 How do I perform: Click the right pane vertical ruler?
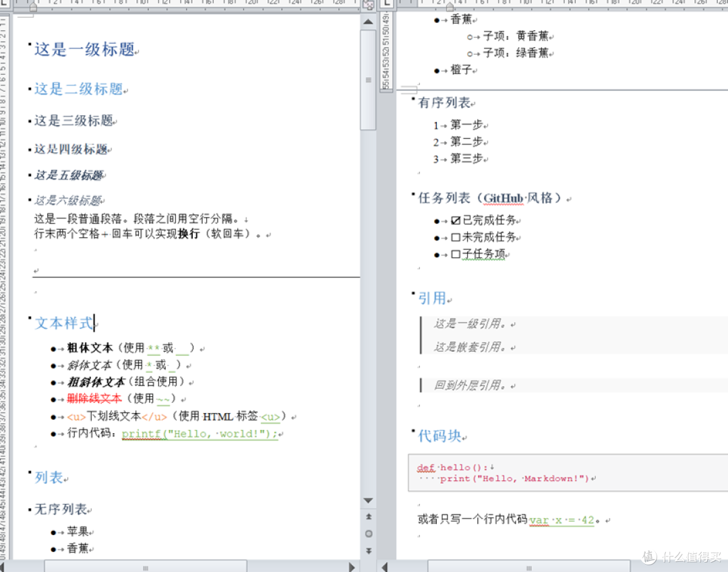(x=386, y=51)
